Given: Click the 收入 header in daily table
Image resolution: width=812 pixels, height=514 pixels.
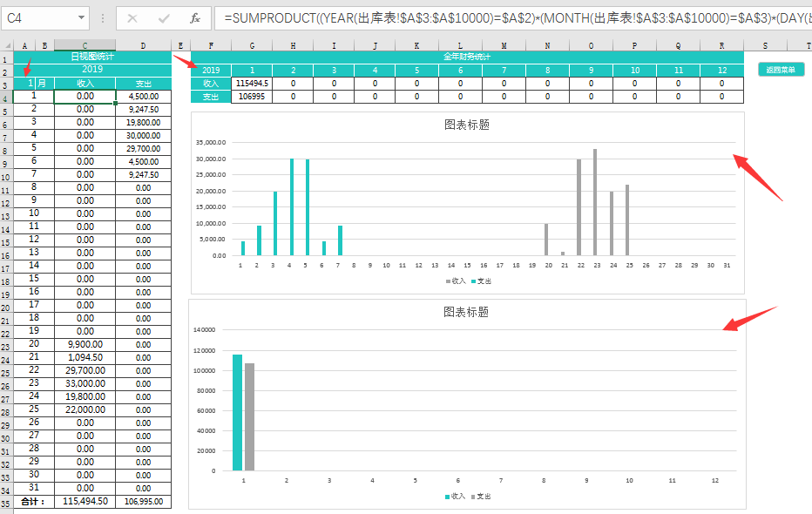Looking at the screenshot, I should click(85, 84).
